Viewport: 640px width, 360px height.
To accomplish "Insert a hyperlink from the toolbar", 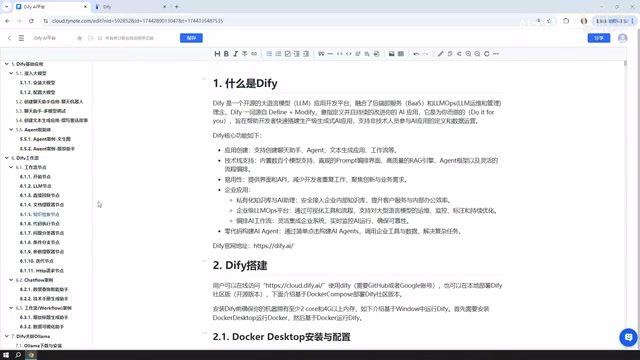I will (254, 54).
